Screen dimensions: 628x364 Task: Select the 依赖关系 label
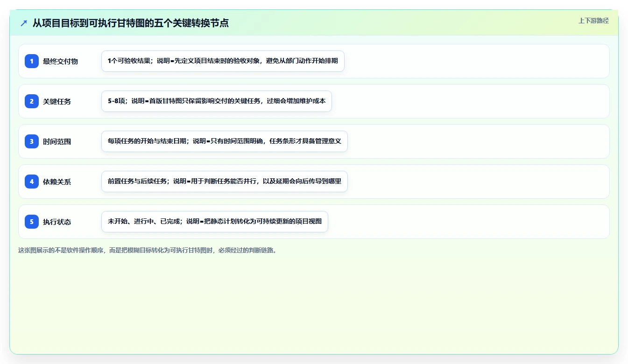57,182
